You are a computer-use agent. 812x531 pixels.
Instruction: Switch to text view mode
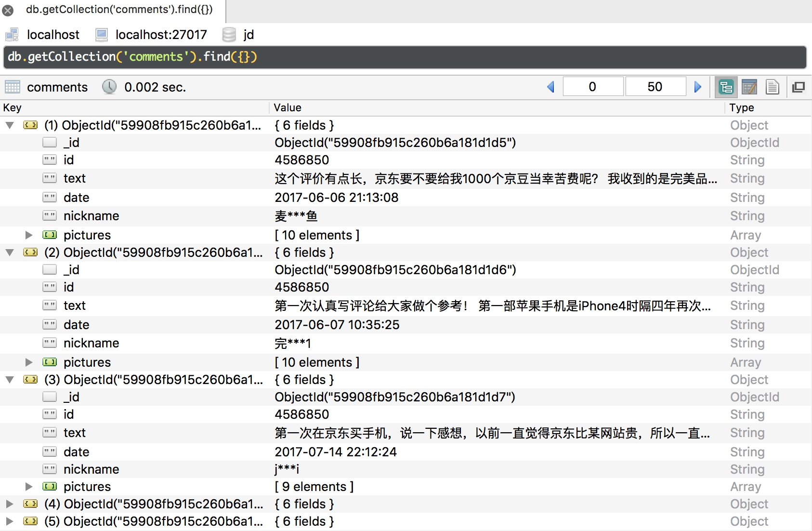tap(773, 87)
